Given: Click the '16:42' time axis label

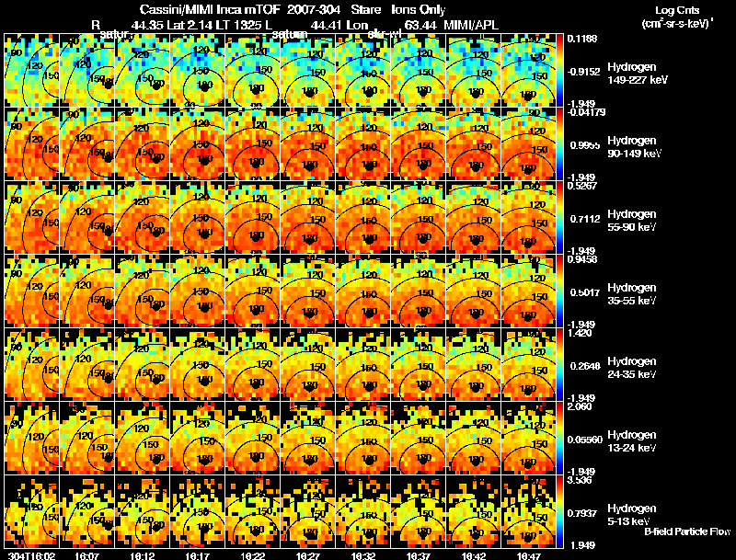Looking at the screenshot, I should 474,555.
